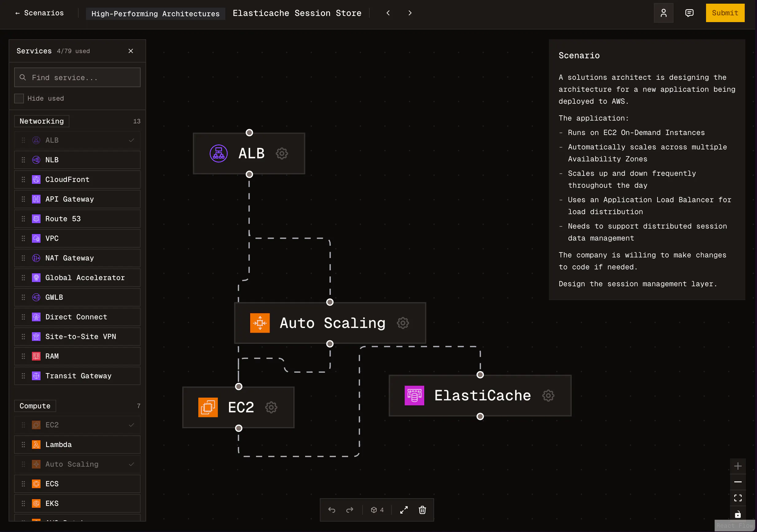Go to the previous scenario
Screen dimensions: 757x532
tap(388, 13)
